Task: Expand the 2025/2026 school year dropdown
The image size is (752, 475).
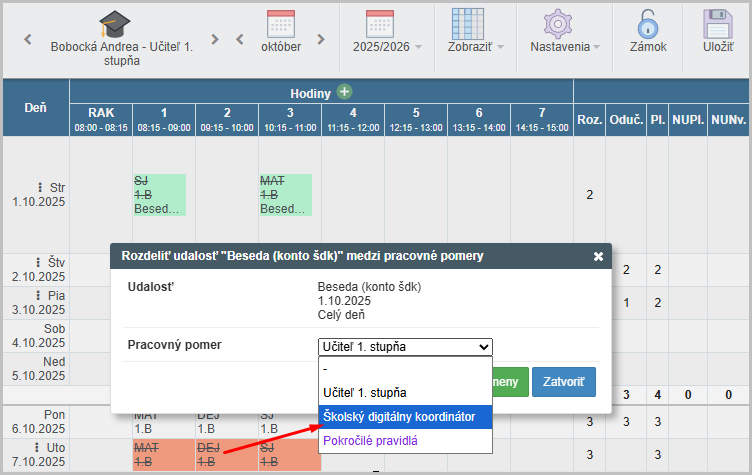Action: [418, 47]
